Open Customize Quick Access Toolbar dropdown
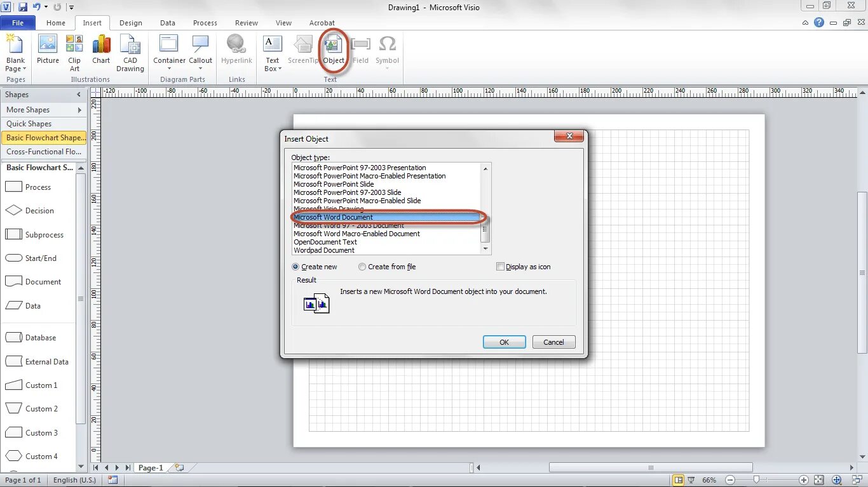The height and width of the screenshot is (487, 868). (71, 8)
